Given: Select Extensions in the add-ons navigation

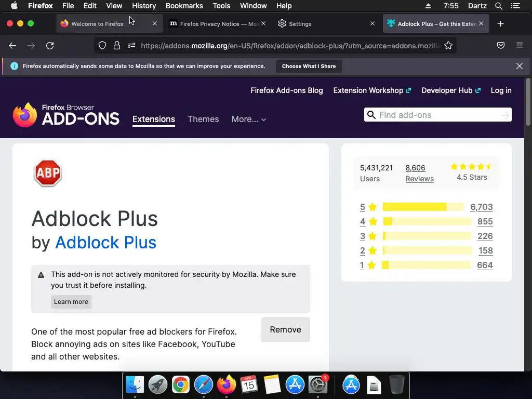Looking at the screenshot, I should 154,119.
